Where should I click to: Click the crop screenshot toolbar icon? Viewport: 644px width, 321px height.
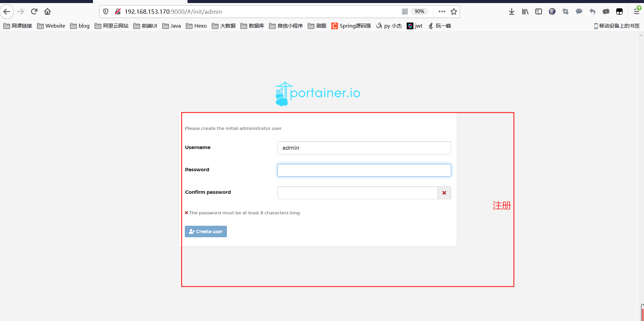[x=566, y=12]
